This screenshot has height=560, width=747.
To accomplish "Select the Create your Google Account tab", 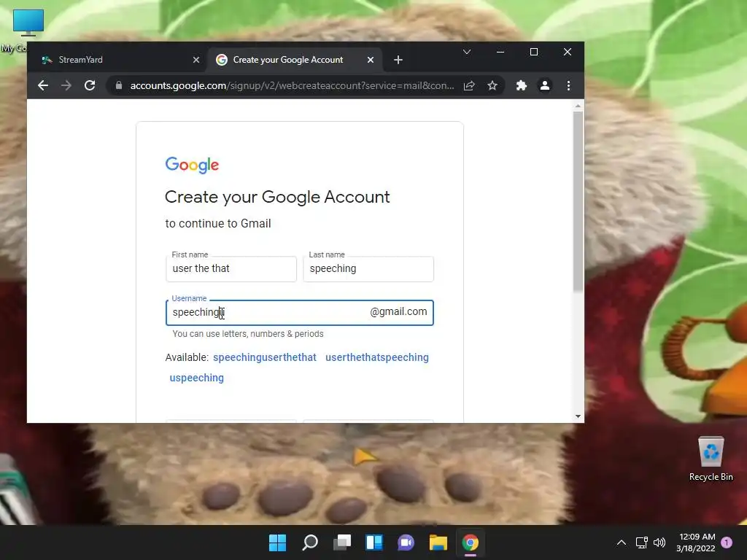I will click(294, 60).
